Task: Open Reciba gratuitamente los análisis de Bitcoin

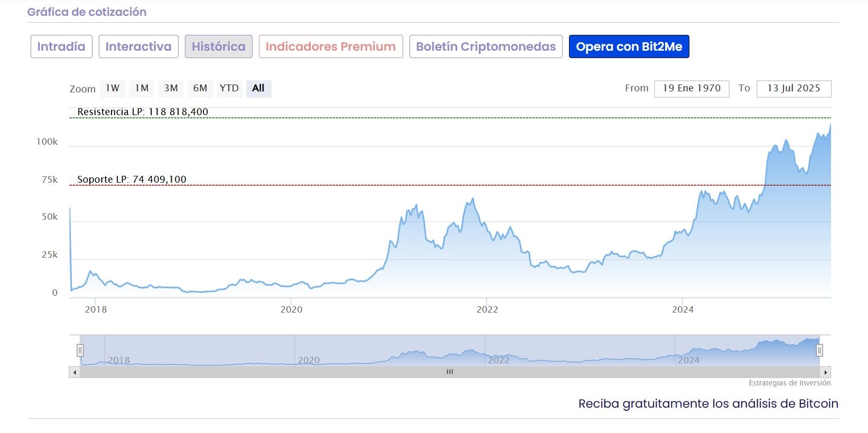Action: tap(708, 403)
